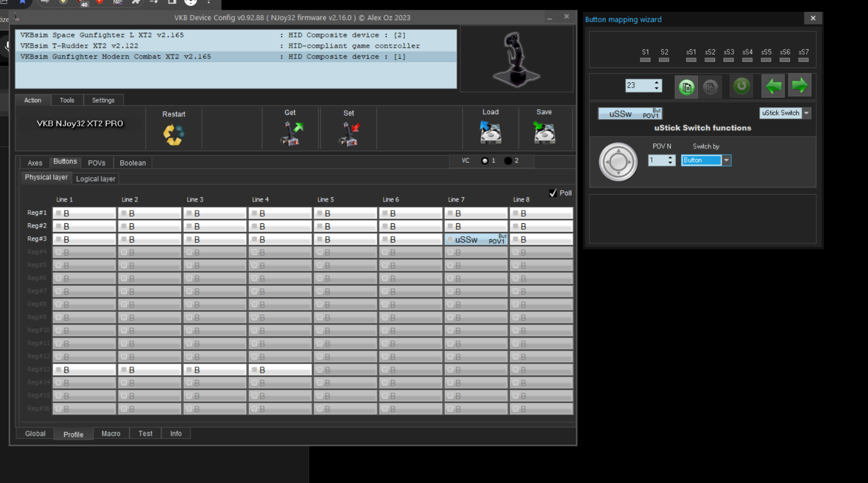Screen dimensions: 868x483
Task: Open the Profile bottom tab
Action: 74,434
